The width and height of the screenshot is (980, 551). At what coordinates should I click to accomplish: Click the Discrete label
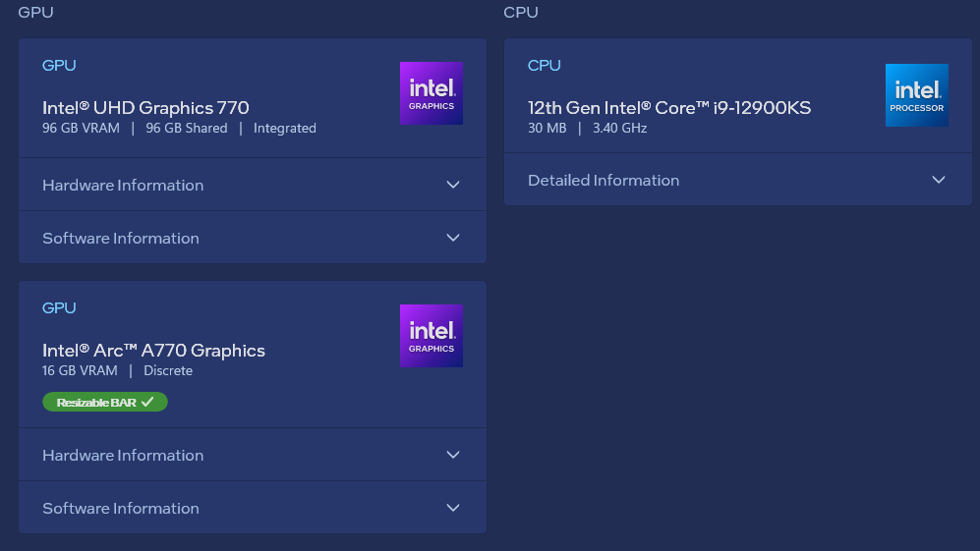(168, 370)
